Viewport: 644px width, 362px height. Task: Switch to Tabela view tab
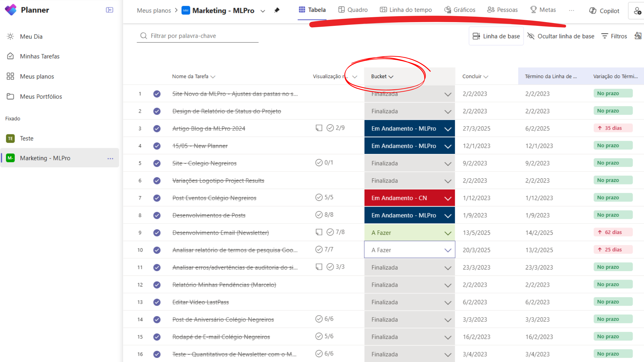(x=312, y=10)
